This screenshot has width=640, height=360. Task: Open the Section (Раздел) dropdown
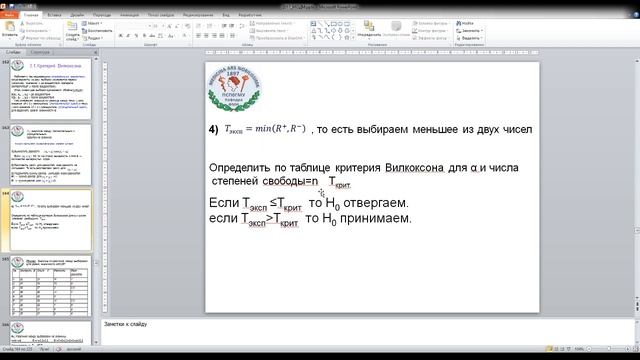[92, 38]
